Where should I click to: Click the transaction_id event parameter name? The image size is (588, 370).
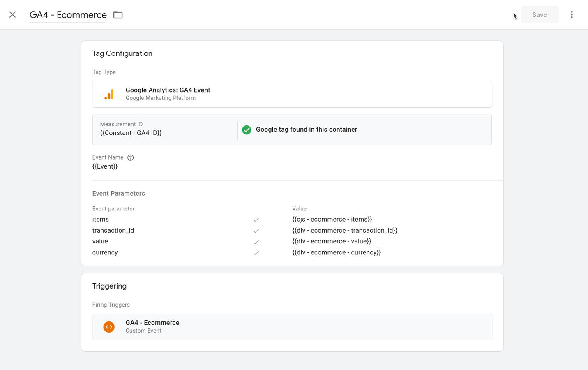tap(113, 231)
